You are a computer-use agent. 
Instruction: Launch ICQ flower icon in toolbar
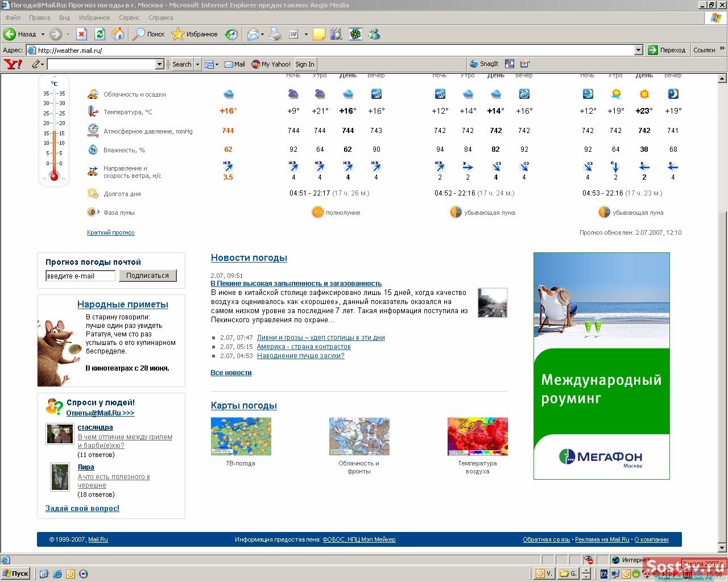pos(355,34)
